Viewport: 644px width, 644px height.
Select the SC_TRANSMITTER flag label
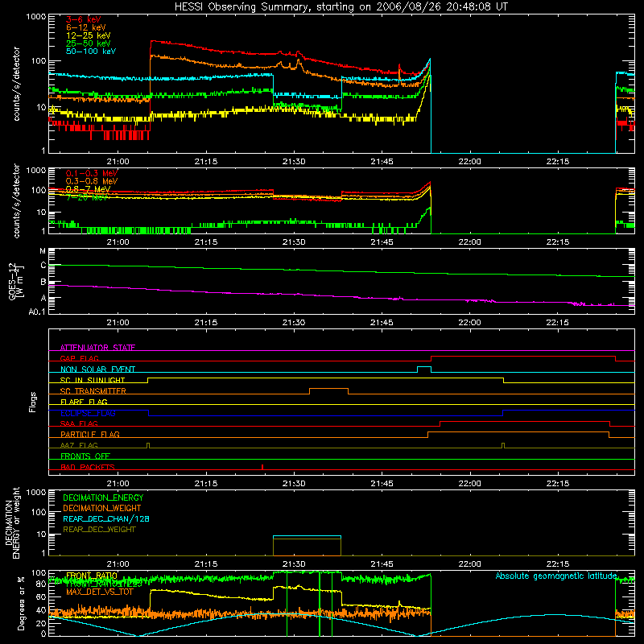tap(93, 391)
